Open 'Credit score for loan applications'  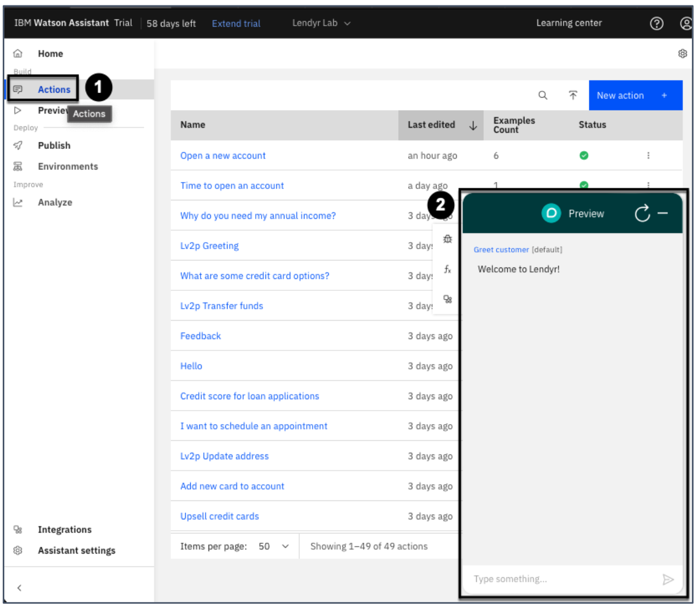[x=250, y=396]
